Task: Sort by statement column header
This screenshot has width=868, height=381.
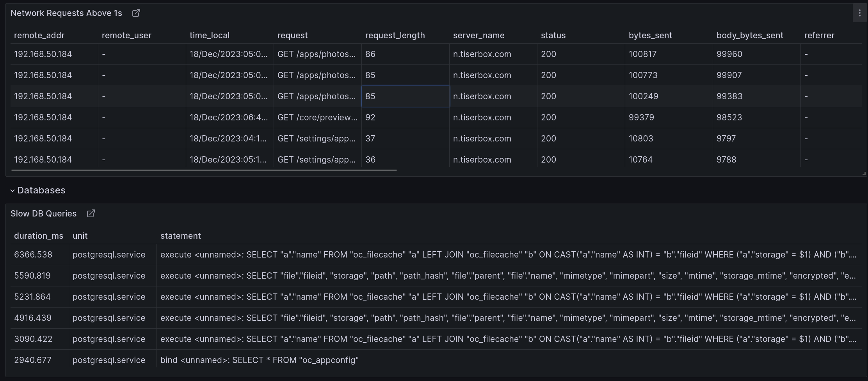Action: [181, 236]
